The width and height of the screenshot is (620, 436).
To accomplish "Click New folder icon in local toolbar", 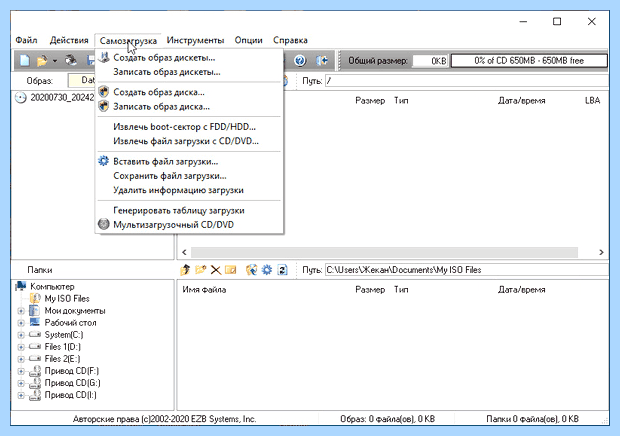I will coord(200,270).
